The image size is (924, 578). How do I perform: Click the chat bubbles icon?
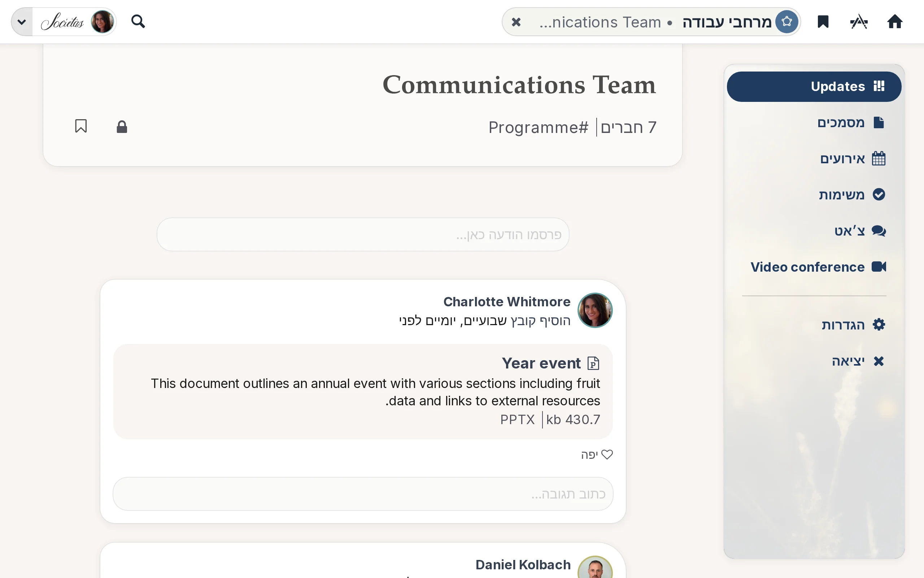(x=879, y=230)
